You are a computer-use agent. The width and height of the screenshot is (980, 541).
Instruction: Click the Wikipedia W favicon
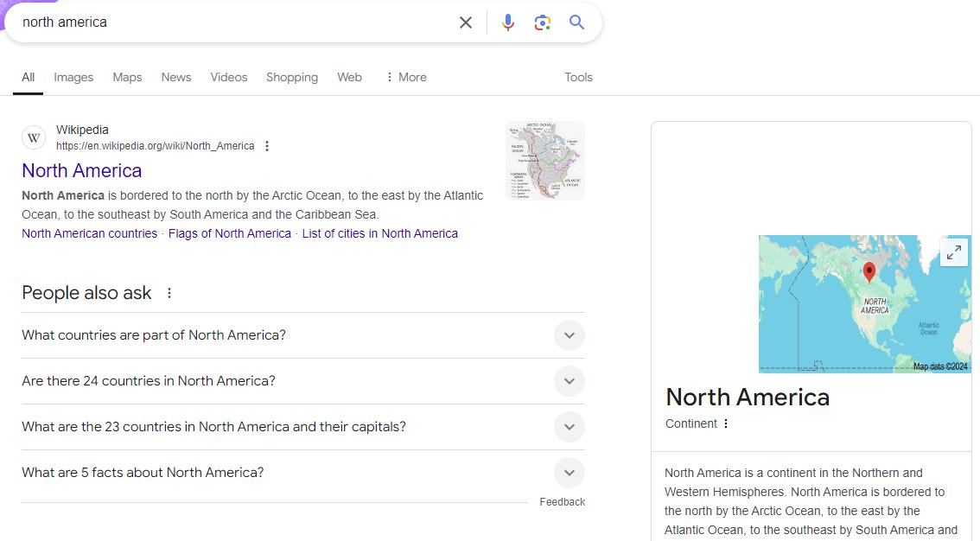point(34,137)
